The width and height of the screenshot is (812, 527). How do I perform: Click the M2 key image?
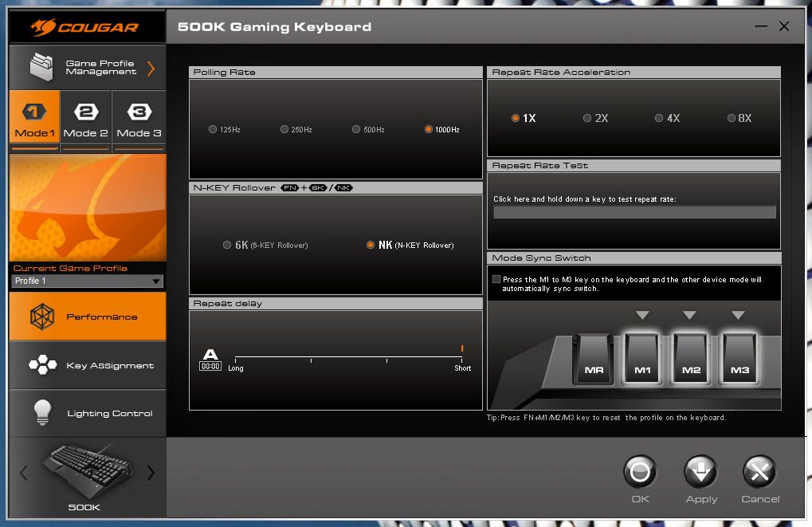pos(691,359)
